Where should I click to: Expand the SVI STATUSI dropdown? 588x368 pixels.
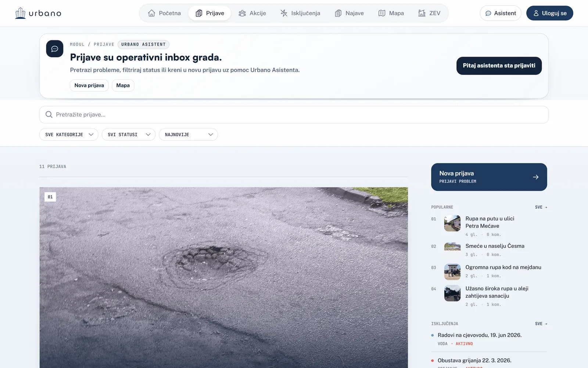click(129, 135)
